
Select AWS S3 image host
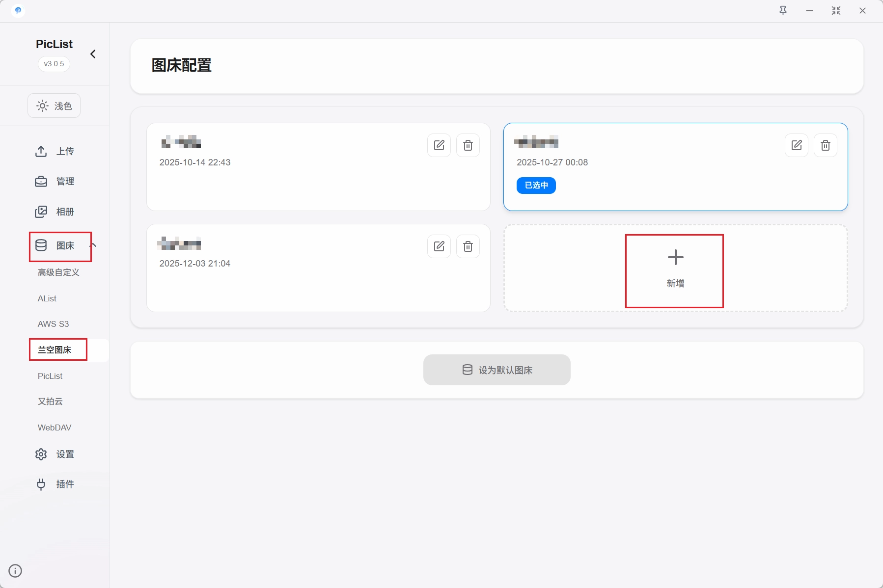(x=54, y=324)
